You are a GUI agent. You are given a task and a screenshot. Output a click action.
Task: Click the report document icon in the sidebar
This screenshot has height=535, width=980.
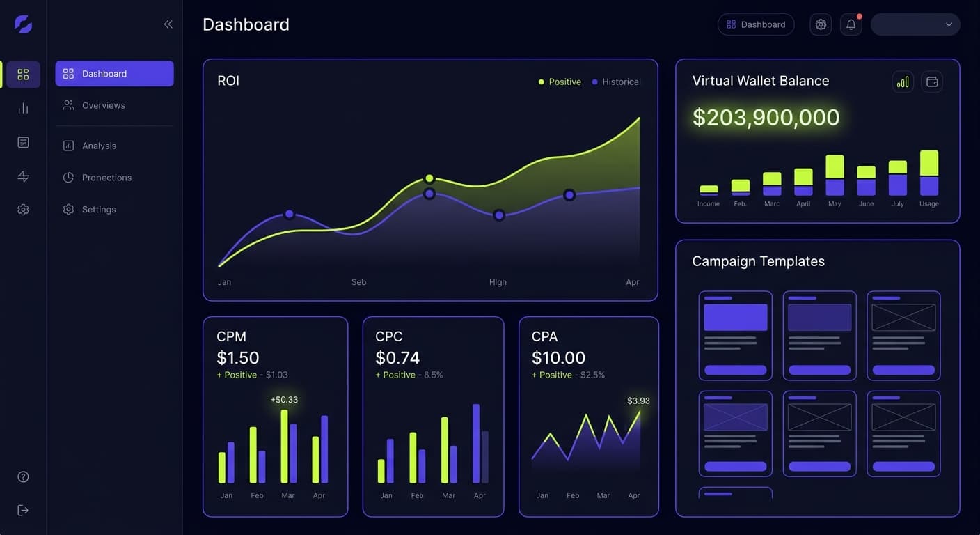[23, 142]
